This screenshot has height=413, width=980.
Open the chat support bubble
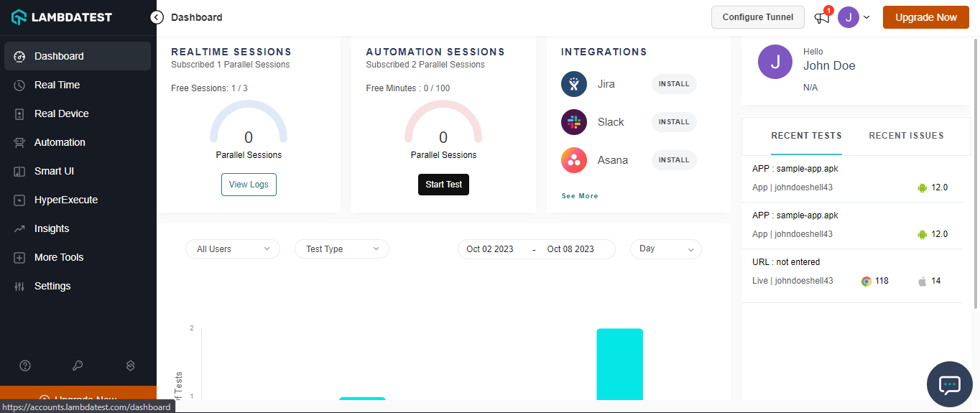click(949, 384)
